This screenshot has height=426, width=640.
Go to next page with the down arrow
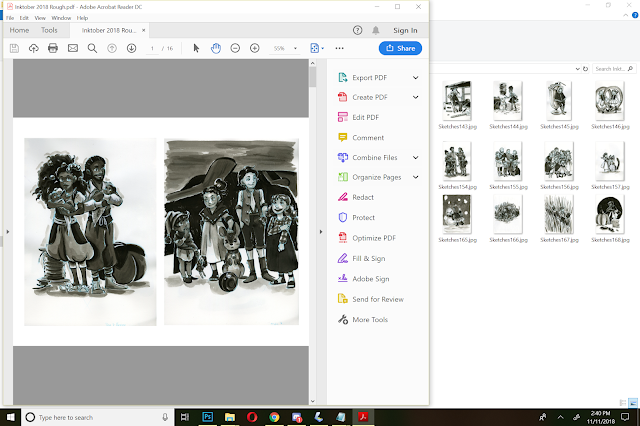(131, 48)
